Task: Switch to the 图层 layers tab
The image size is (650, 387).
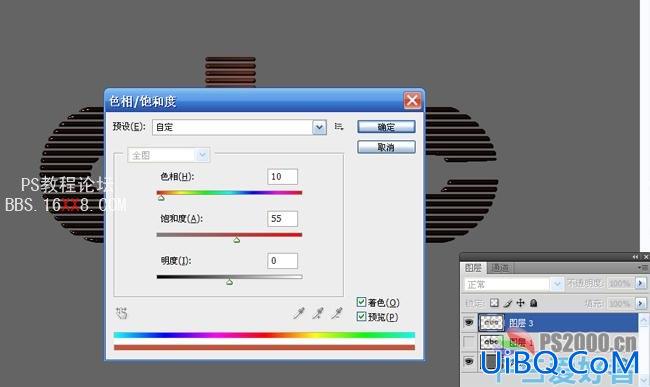Action: 473,268
